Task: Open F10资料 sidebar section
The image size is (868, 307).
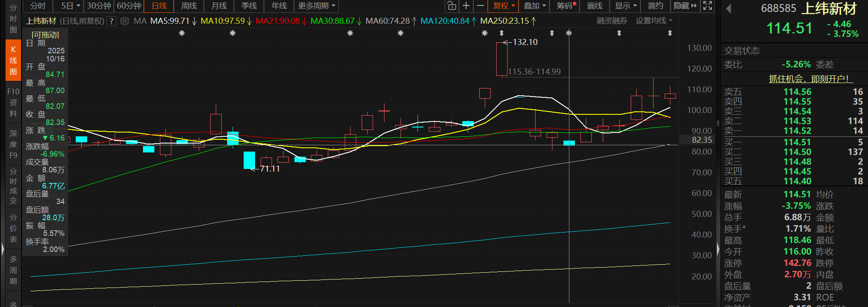Action: [x=13, y=102]
